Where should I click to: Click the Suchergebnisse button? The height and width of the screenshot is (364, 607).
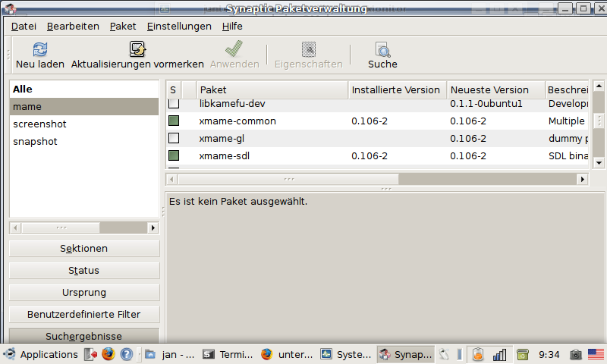click(84, 336)
